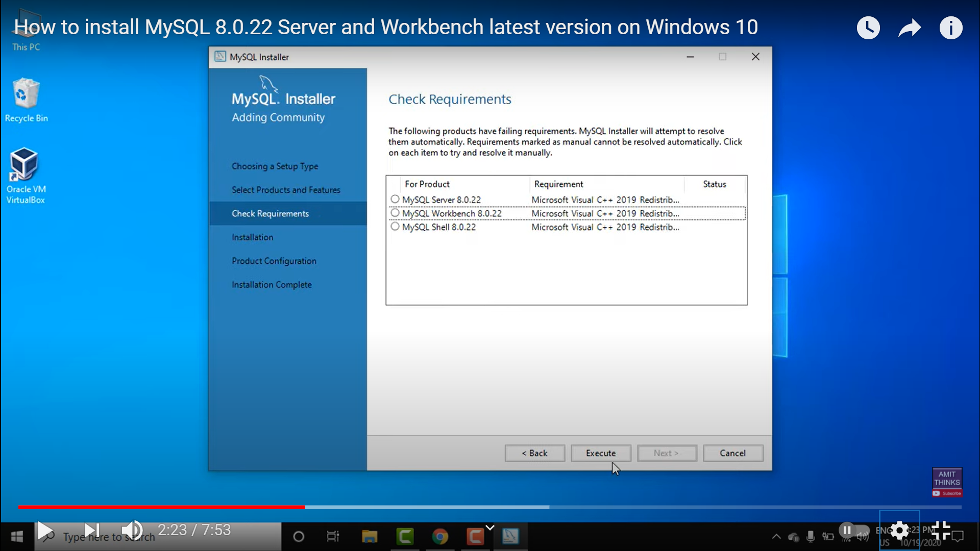Click the microphone tray icon

pos(811,536)
